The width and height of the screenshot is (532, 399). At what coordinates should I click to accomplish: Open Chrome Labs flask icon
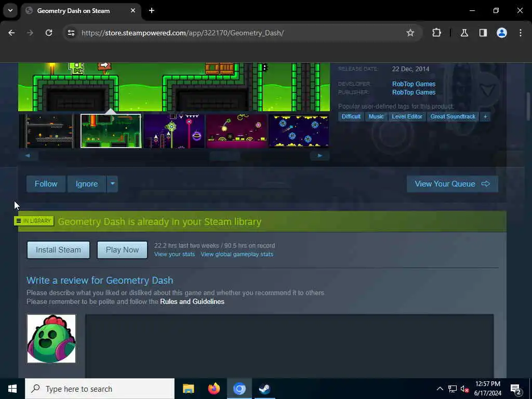click(464, 33)
